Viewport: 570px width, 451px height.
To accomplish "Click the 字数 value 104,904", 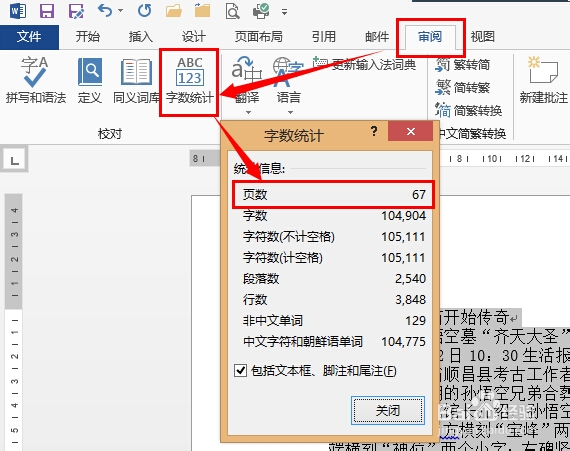I will pyautogui.click(x=404, y=216).
